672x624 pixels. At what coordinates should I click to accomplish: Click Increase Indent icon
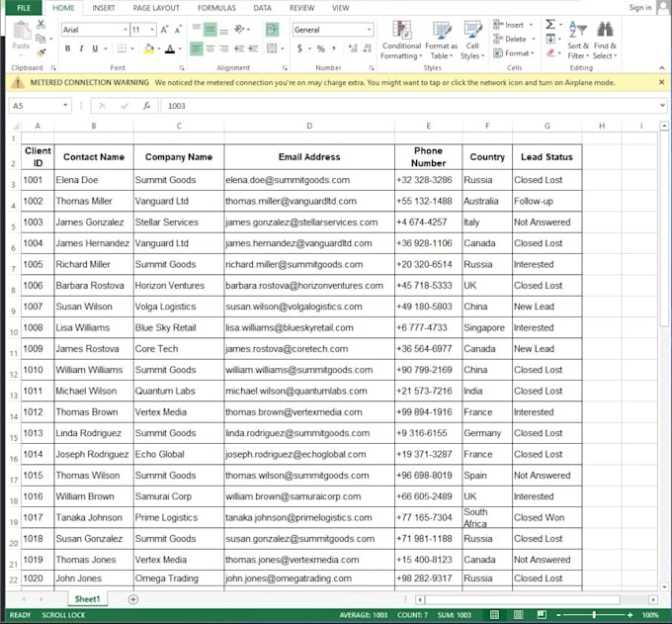(x=253, y=48)
